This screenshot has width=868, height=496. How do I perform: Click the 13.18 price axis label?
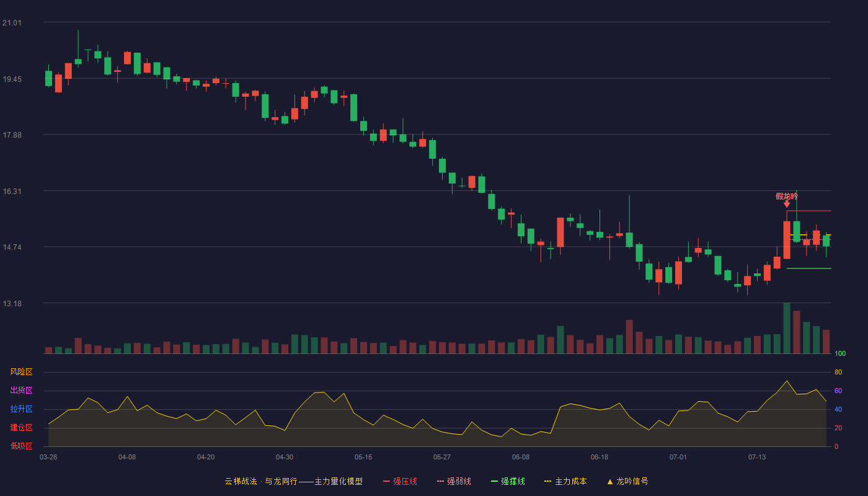(x=12, y=304)
